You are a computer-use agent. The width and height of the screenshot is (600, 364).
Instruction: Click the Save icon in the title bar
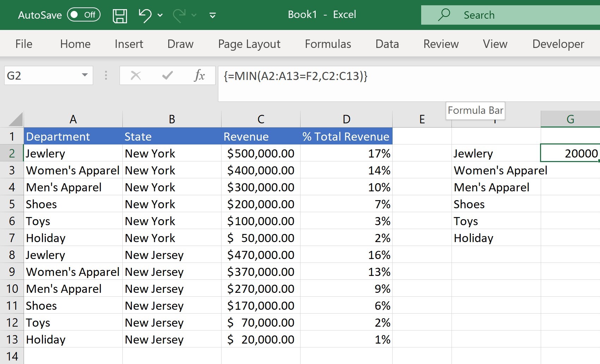120,16
